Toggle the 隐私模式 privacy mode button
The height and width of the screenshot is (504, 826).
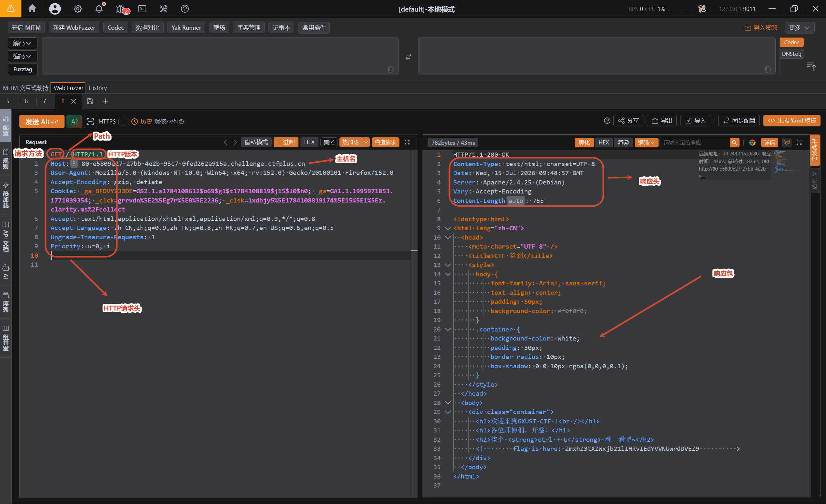pyautogui.click(x=256, y=142)
